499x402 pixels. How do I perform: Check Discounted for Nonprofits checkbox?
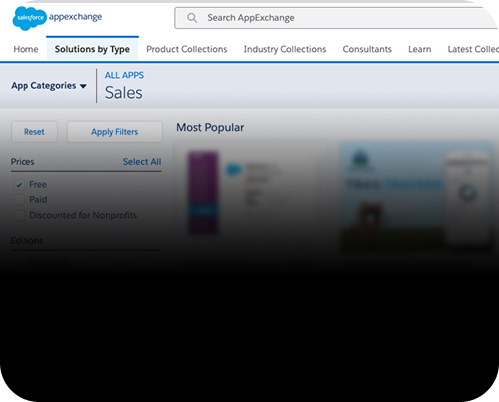point(19,215)
